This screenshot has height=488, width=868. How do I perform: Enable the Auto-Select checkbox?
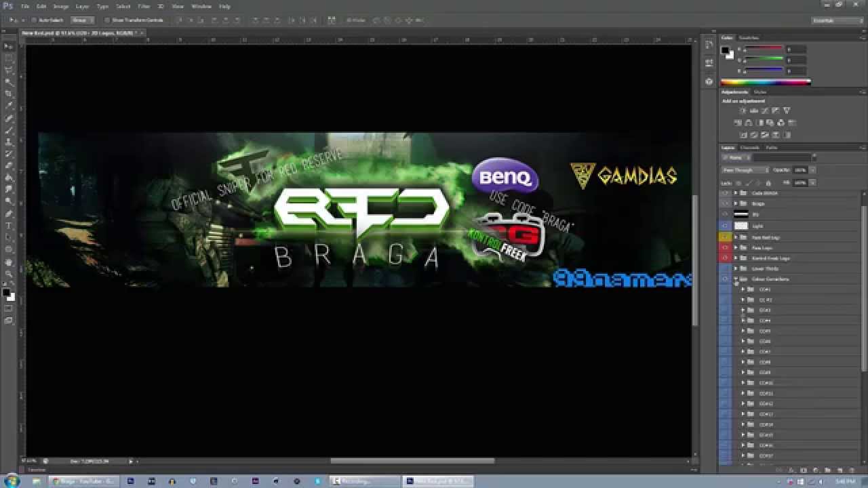click(34, 20)
